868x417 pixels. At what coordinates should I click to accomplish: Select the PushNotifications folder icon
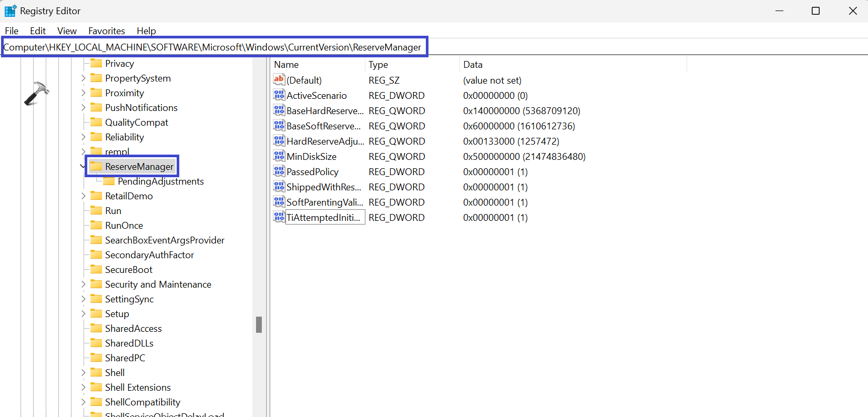[96, 107]
